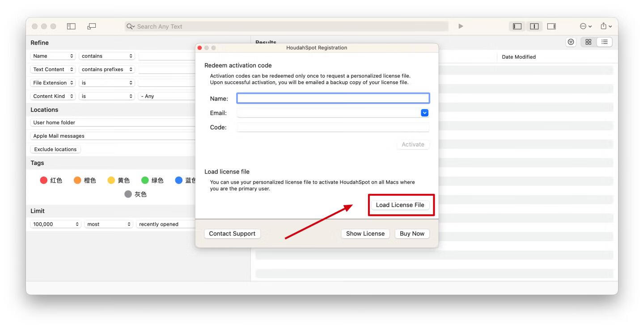The width and height of the screenshot is (644, 329).
Task: Switch results to list view
Action: (605, 42)
